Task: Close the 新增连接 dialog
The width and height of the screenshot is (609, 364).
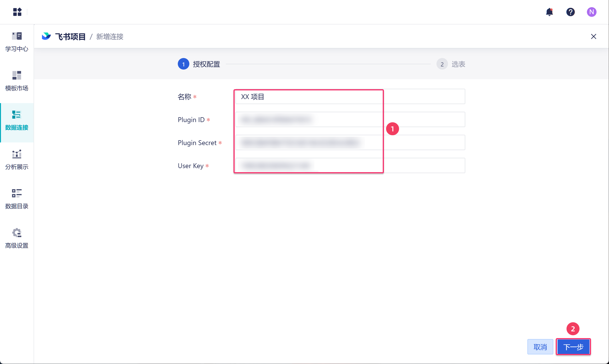Action: tap(593, 36)
